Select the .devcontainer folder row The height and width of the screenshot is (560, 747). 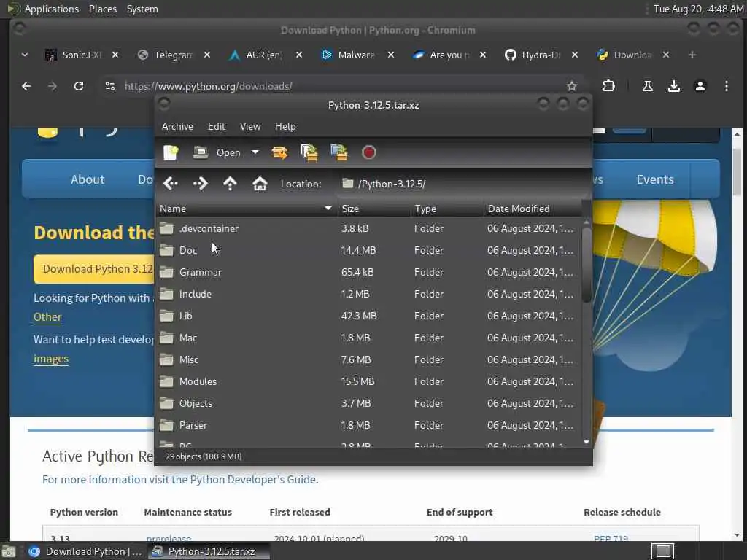click(x=368, y=228)
